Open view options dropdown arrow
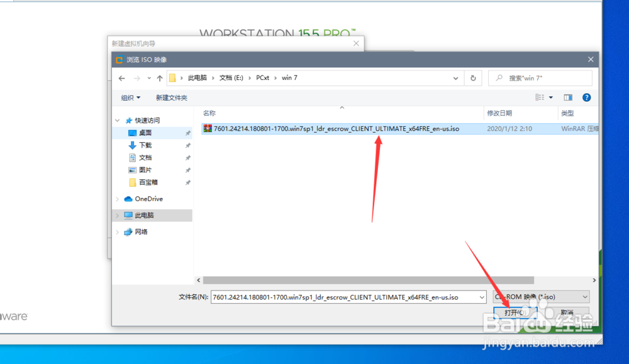629x364 pixels. (551, 97)
